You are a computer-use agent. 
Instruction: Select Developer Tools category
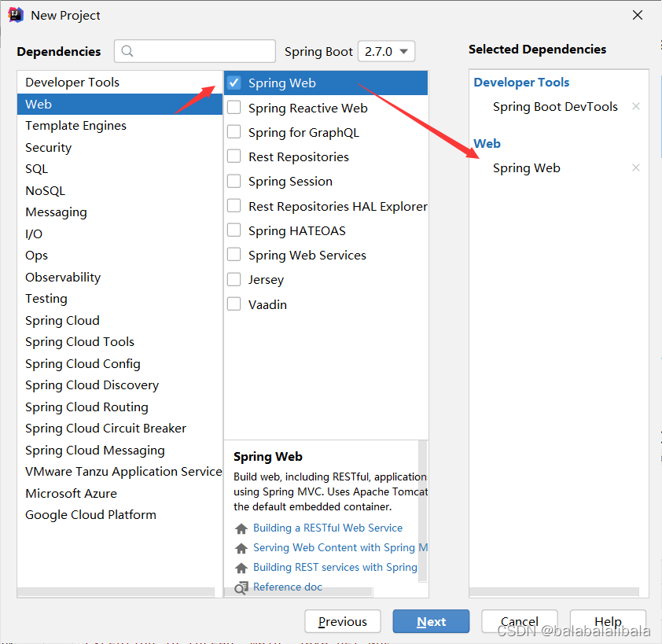(x=120, y=83)
